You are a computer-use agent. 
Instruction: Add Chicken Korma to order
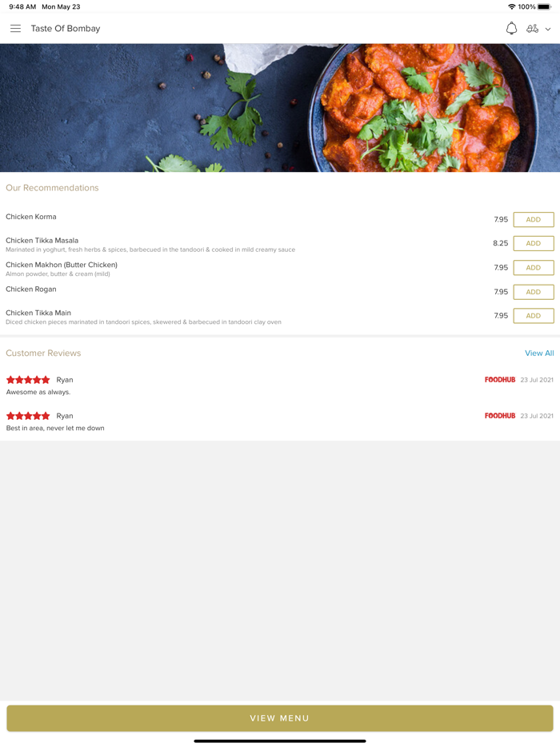pyautogui.click(x=534, y=220)
